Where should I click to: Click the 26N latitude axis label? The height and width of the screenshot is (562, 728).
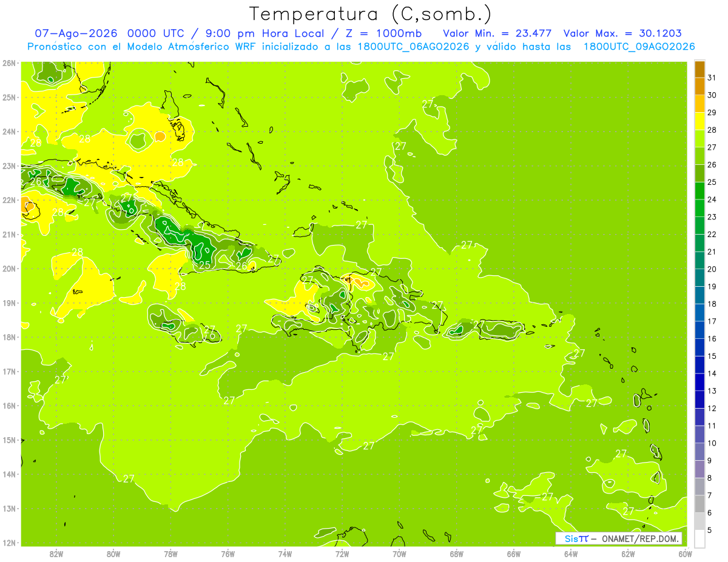(9, 63)
